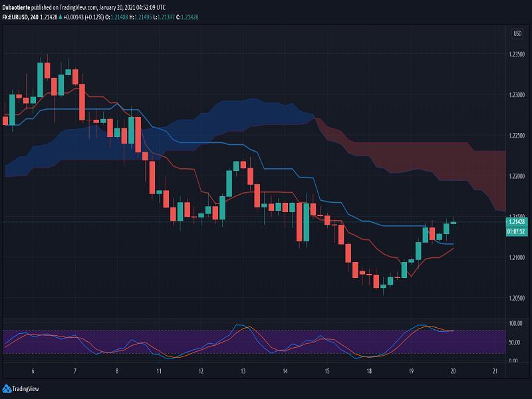Click date label 20 on time axis
Screen dimensions: 532x399
click(x=454, y=371)
